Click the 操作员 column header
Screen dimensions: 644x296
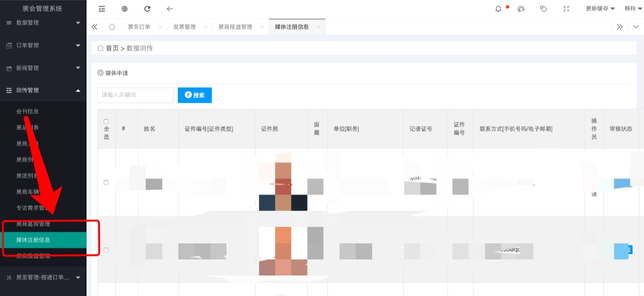[594, 129]
